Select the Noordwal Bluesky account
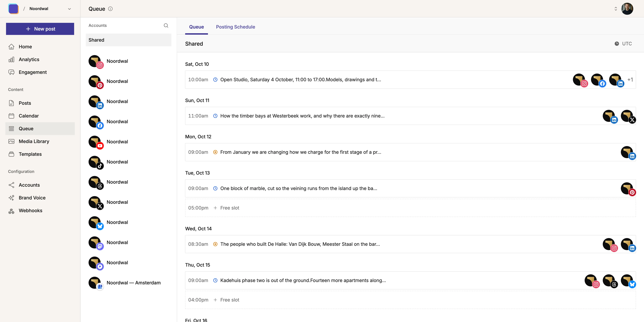The image size is (644, 322). [128, 222]
